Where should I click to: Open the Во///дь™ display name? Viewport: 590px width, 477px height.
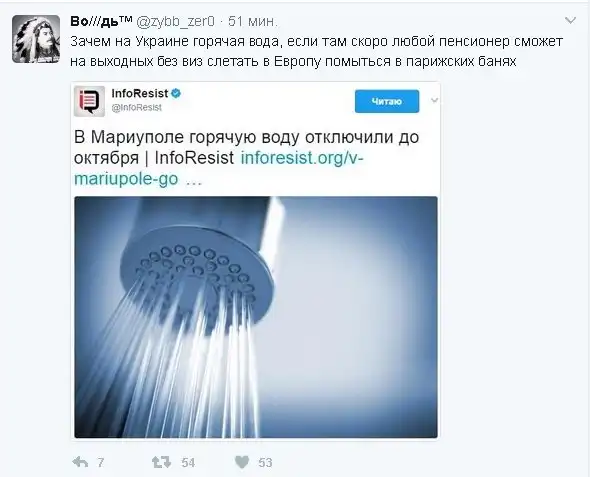101,21
